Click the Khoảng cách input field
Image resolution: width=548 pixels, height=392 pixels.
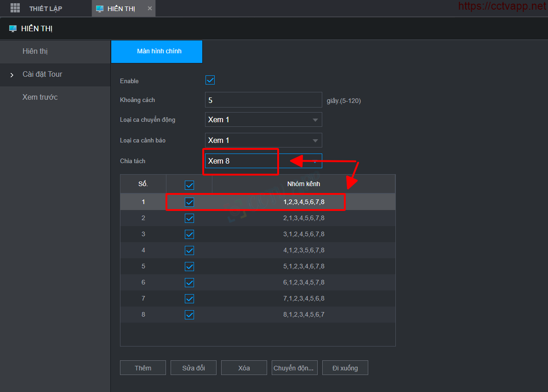coord(263,100)
